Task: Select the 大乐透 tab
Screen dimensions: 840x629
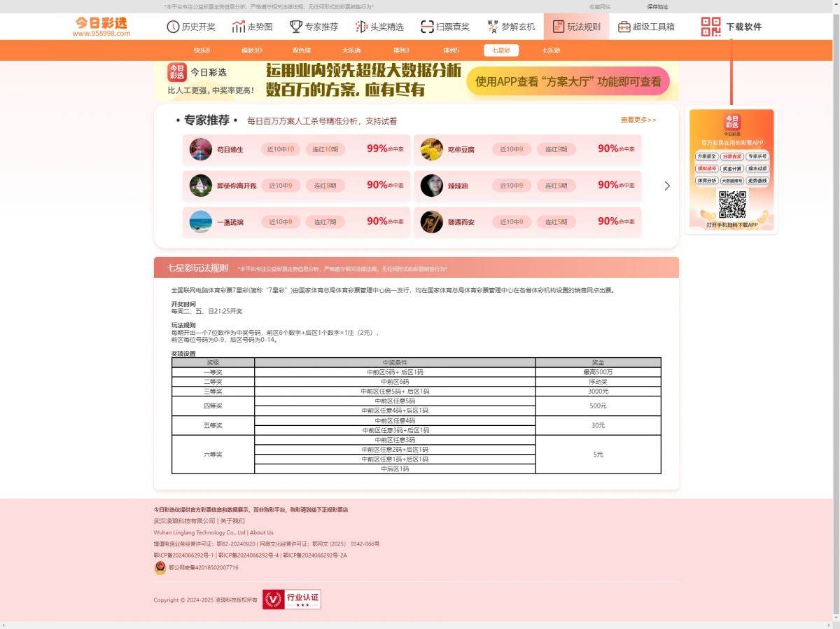Action: tap(351, 50)
